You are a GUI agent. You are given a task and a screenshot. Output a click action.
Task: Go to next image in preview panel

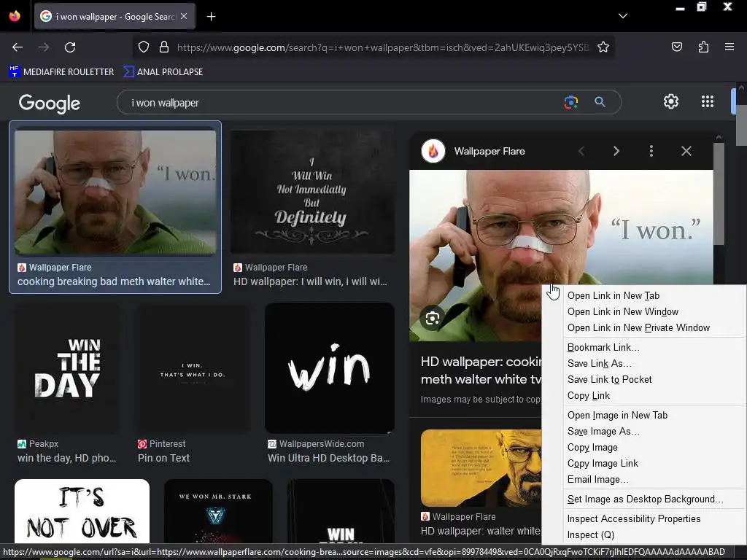616,151
